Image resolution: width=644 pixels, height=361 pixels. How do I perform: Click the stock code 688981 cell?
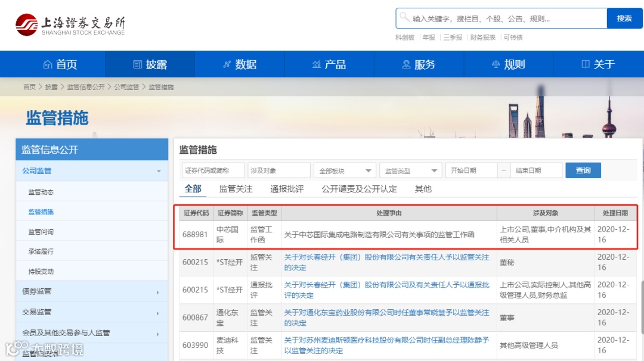[195, 235]
